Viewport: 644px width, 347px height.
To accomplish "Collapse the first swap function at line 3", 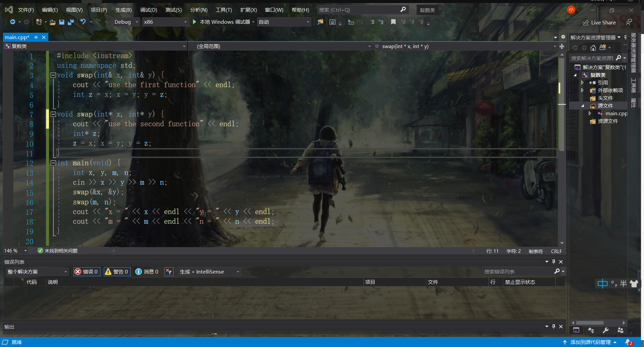I will click(53, 75).
